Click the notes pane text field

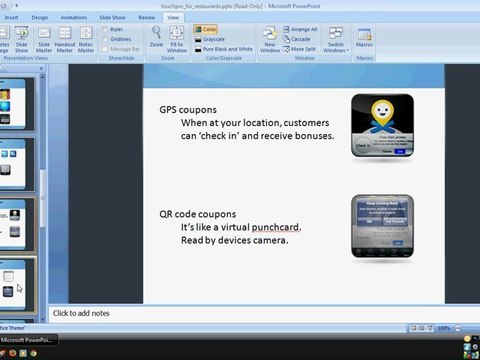pyautogui.click(x=263, y=313)
